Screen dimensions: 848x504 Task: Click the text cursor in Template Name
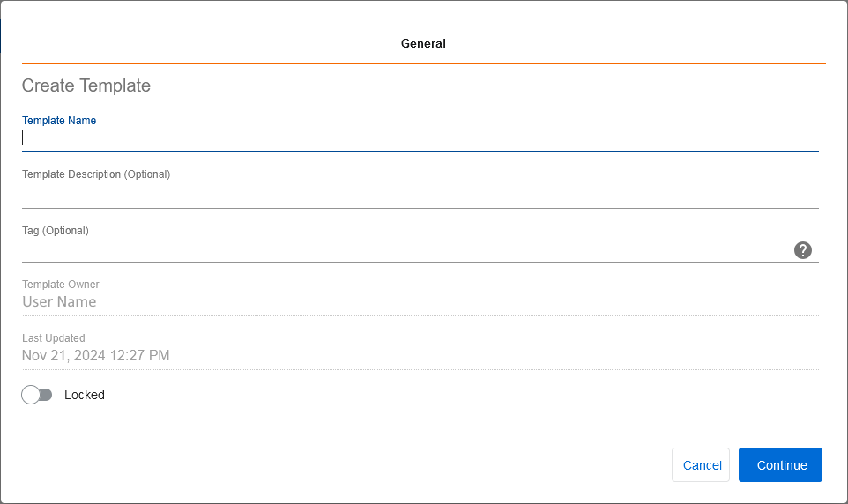pos(23,138)
